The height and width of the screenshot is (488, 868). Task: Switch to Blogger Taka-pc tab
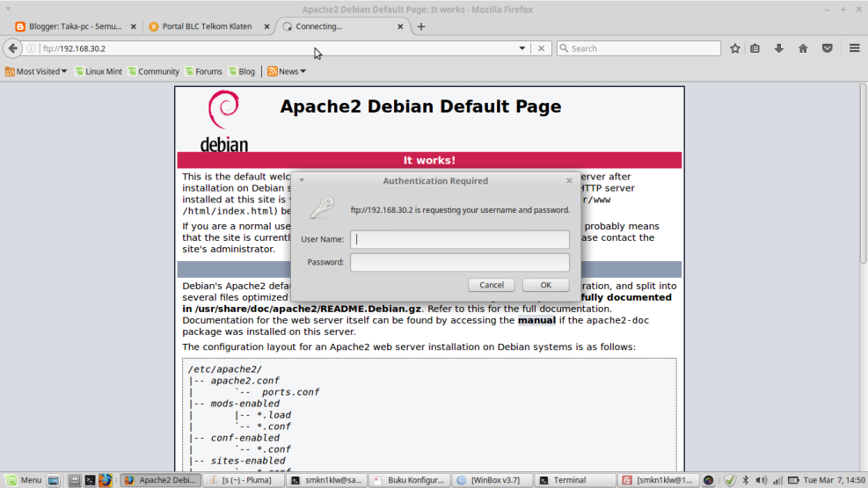pos(74,26)
